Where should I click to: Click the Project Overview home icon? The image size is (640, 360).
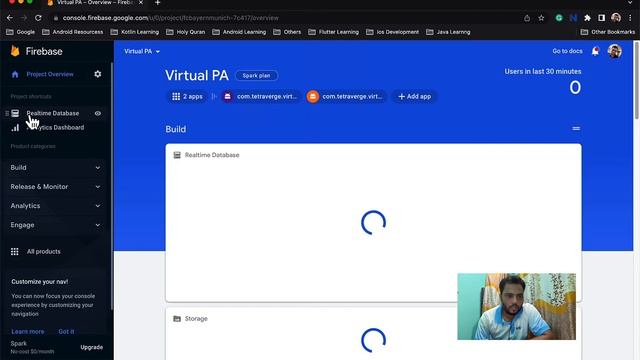15,74
